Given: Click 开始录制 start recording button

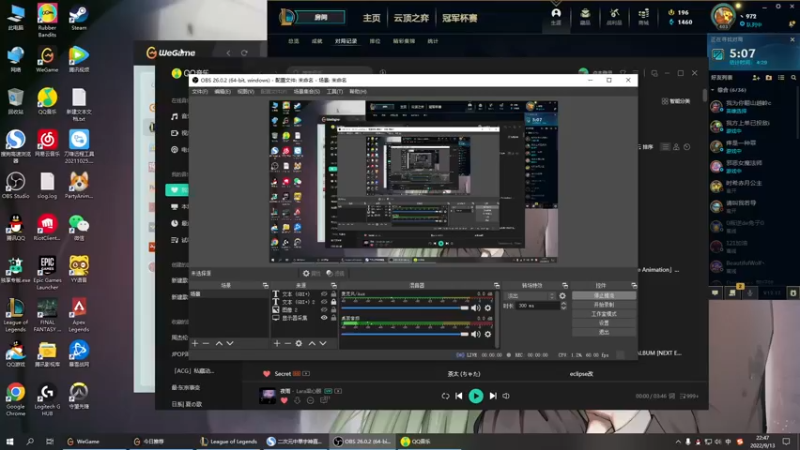Looking at the screenshot, I should tap(604, 305).
